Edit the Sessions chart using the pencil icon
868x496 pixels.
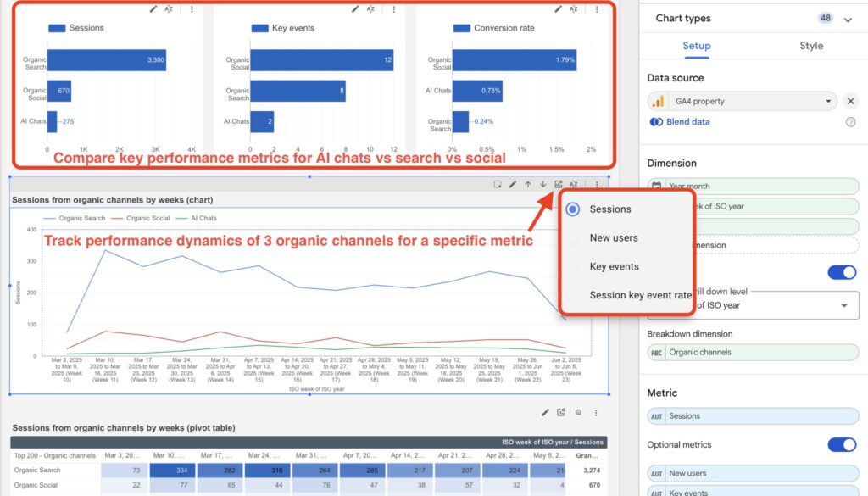[153, 8]
